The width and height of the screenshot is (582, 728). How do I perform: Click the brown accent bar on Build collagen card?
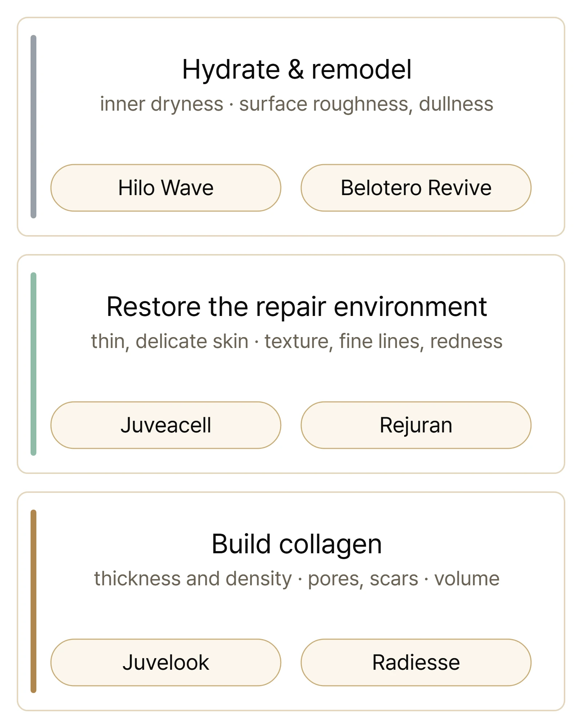tap(33, 601)
